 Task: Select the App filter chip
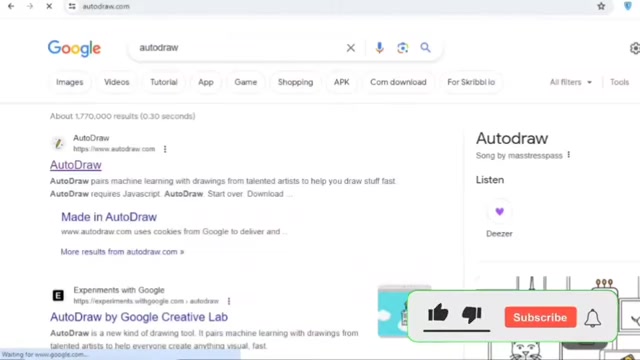[x=206, y=82]
